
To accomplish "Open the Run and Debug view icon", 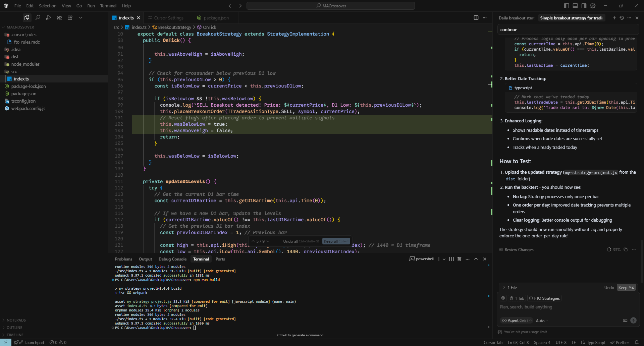I will [x=49, y=18].
